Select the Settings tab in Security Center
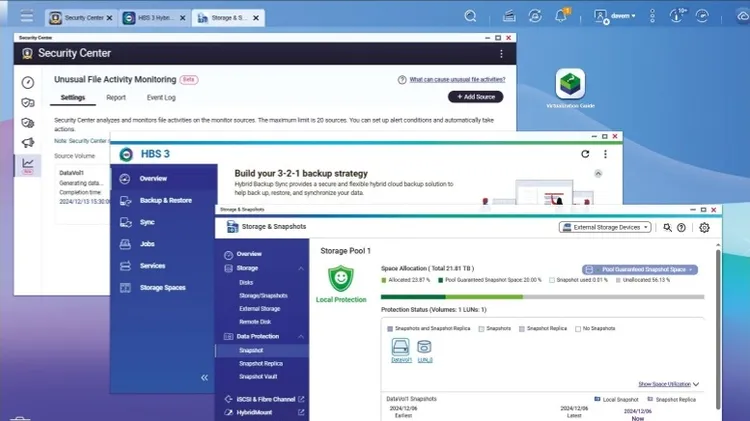Screen dimensions: 750x421 tap(73, 98)
